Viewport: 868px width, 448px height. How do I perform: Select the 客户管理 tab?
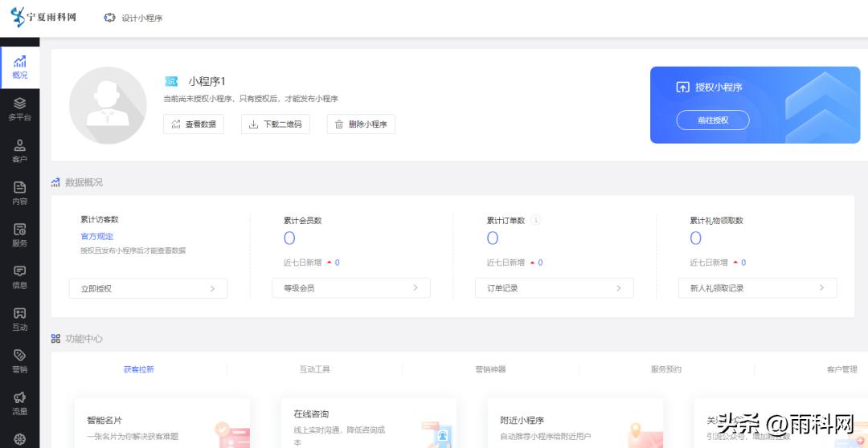pyautogui.click(x=842, y=369)
